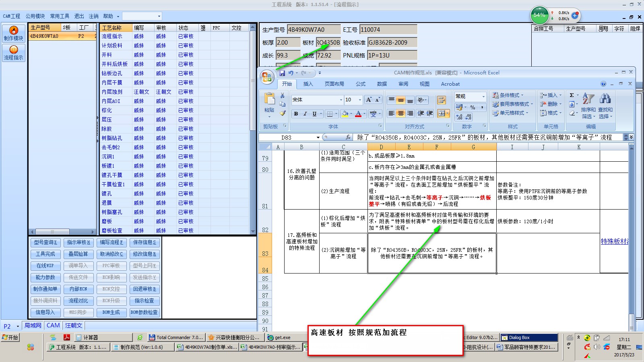Open the 公用模块 menu
Image resolution: width=644 pixels, height=362 pixels.
35,16
